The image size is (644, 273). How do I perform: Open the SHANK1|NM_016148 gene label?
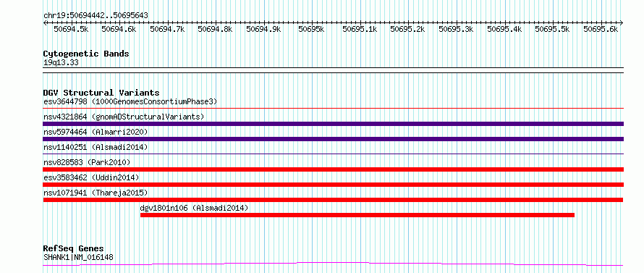[x=78, y=258]
